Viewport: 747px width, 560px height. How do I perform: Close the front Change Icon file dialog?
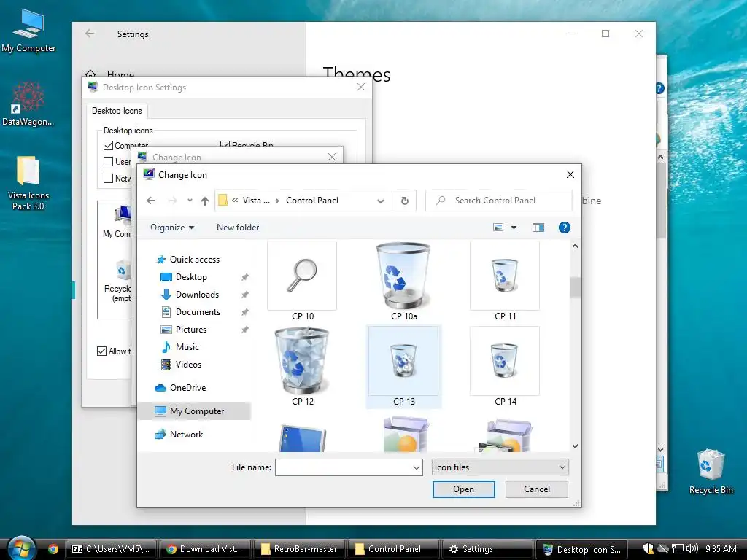tap(570, 174)
